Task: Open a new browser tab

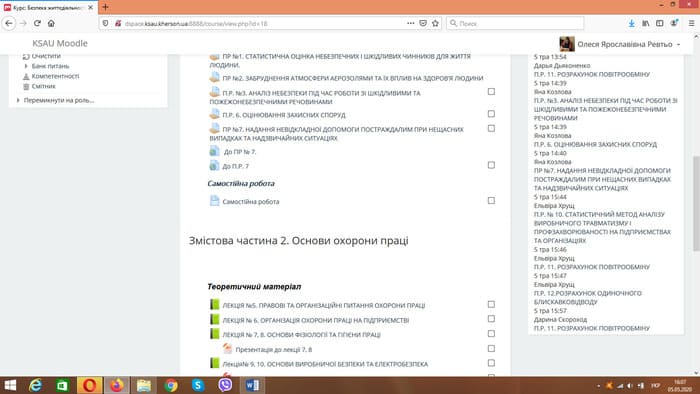Action: click(105, 7)
